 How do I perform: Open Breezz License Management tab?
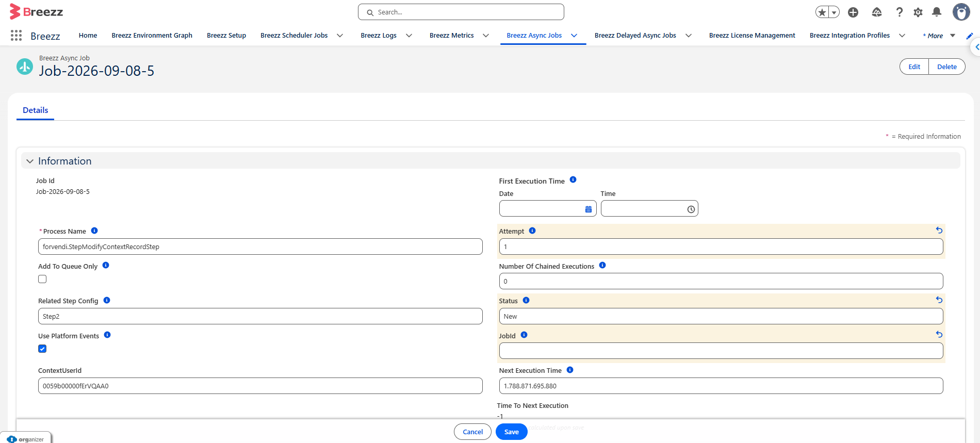(x=752, y=36)
